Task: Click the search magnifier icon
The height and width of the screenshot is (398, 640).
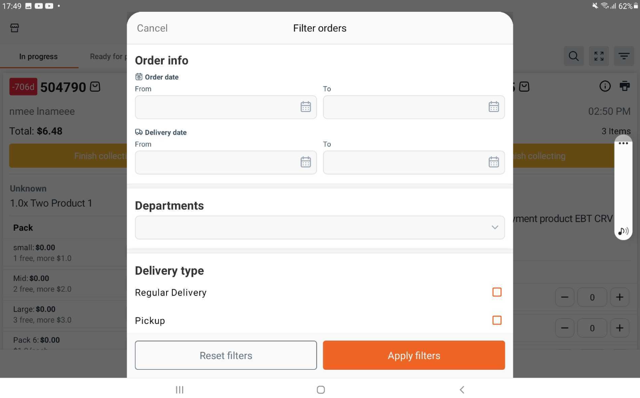Action: coord(573,56)
